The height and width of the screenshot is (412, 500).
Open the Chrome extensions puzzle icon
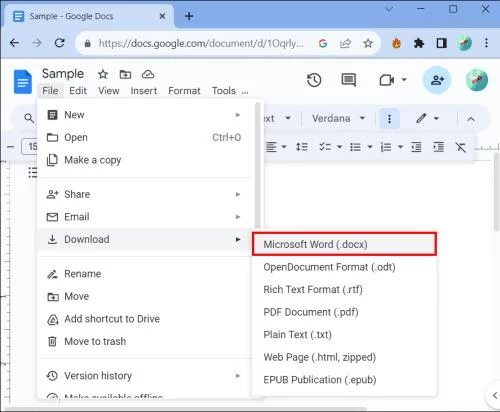click(419, 43)
